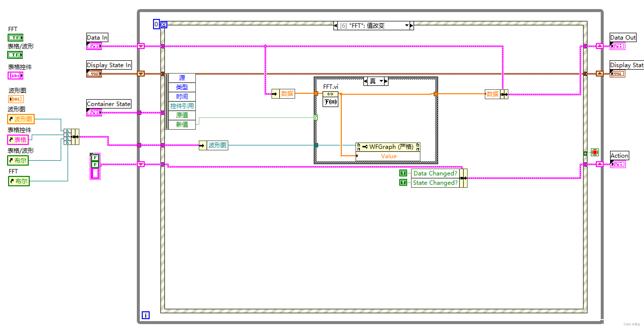The image size is (644, 328).
Task: Click the blue timeout terminal showing 0
Action: [156, 25]
